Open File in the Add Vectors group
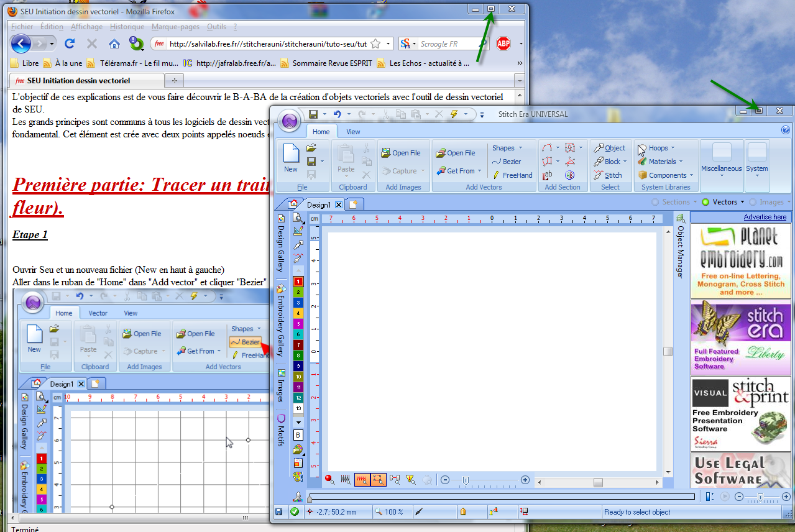The image size is (795, 532). point(456,153)
